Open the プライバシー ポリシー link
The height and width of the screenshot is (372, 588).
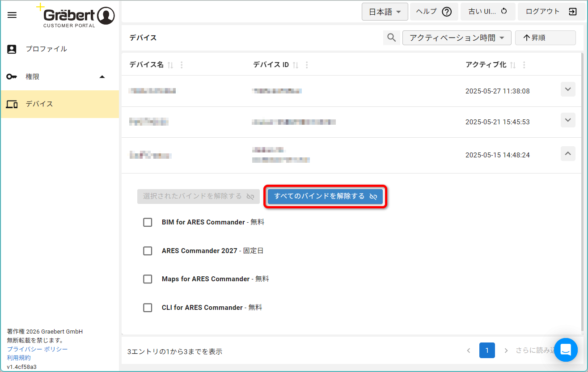pyautogui.click(x=38, y=349)
